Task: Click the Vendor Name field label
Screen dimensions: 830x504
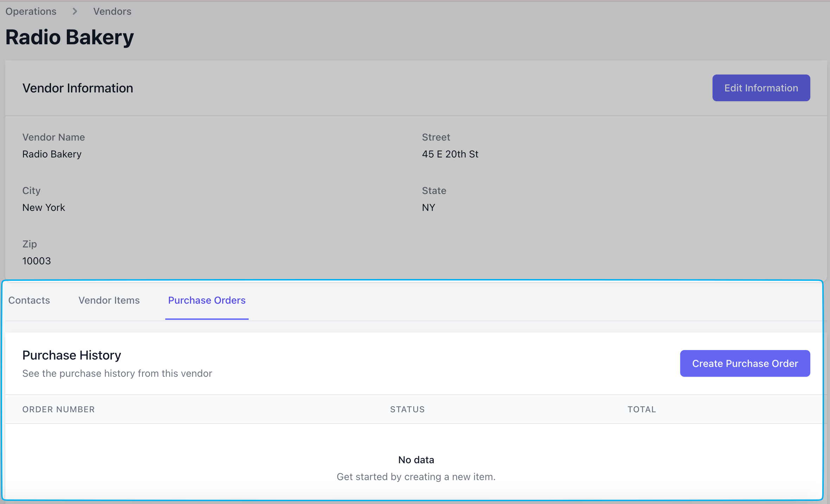Action: (x=53, y=137)
